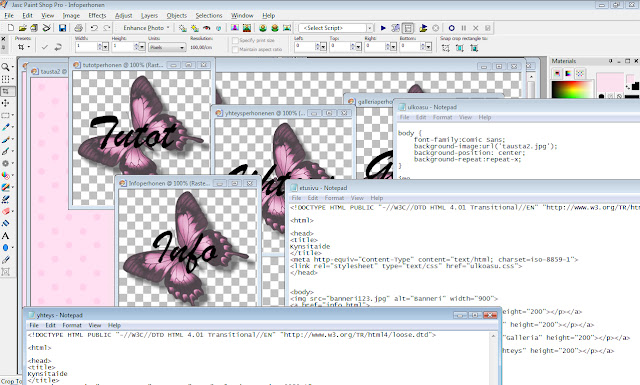Viewport: 640px width, 385px height.
Task: Clear crop with the rotate arrow icon
Action: [x=58, y=47]
